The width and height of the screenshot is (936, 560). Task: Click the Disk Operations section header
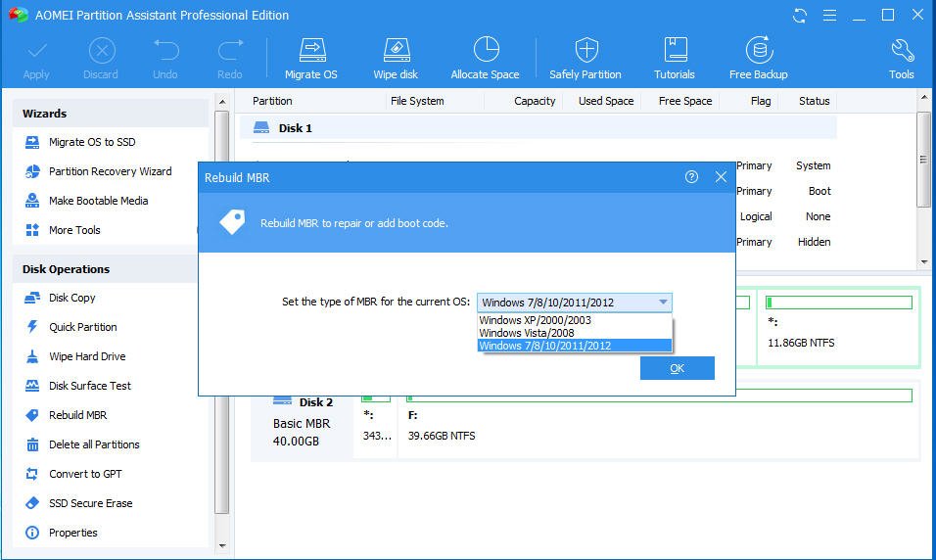(x=105, y=269)
